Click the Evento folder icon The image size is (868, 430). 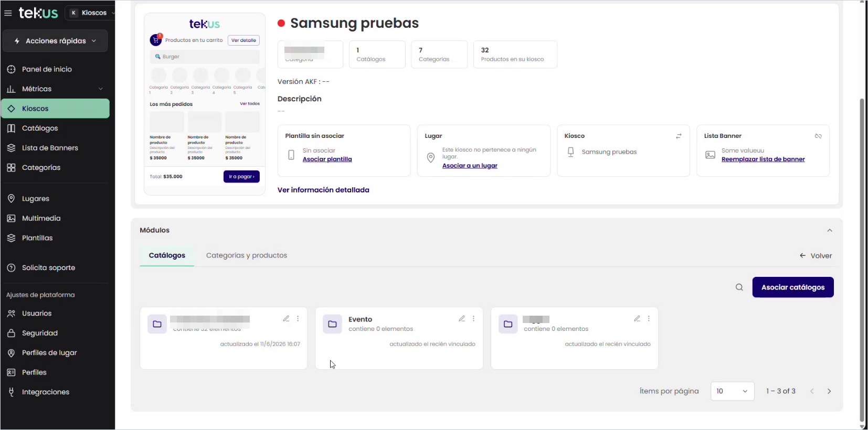coord(332,324)
